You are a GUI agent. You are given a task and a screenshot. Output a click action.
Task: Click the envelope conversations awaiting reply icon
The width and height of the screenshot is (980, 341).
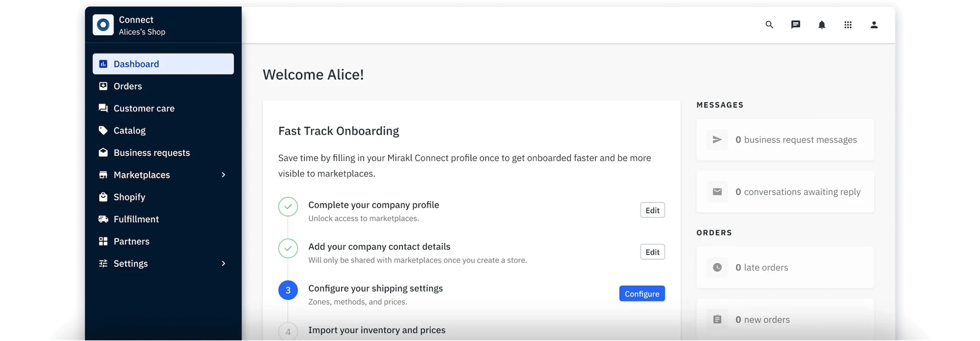pos(717,192)
